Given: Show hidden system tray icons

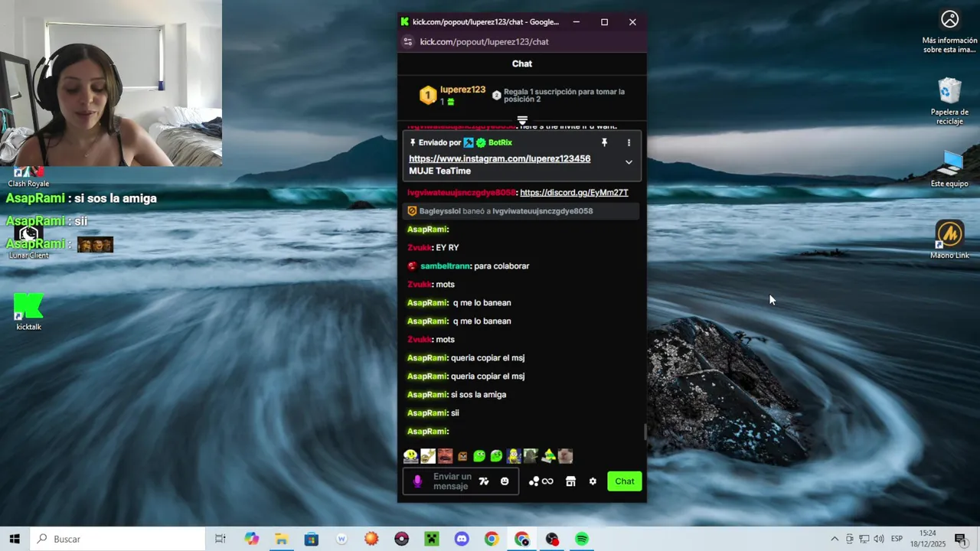Looking at the screenshot, I should point(835,539).
